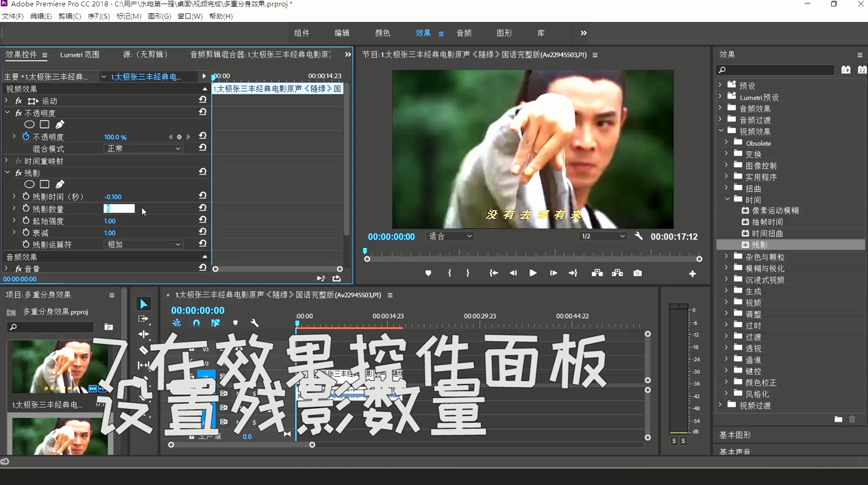This screenshot has height=485, width=868.
Task: Go to In point in Program monitor
Action: [x=493, y=273]
